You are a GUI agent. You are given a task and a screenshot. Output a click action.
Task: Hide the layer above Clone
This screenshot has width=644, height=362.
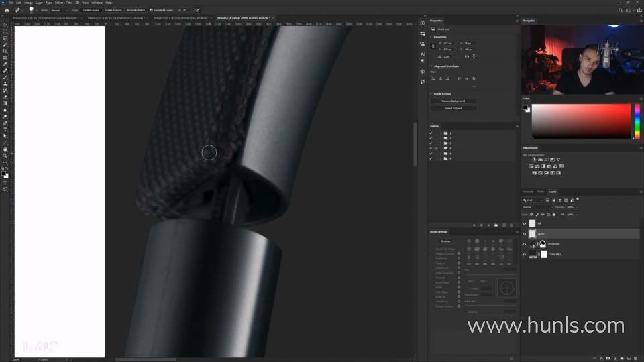[524, 224]
